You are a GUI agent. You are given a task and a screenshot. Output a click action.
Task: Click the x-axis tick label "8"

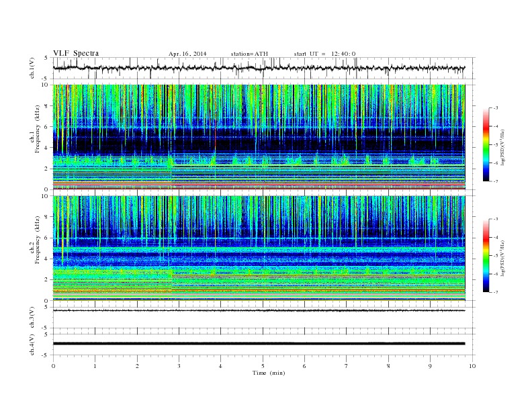tap(388, 366)
